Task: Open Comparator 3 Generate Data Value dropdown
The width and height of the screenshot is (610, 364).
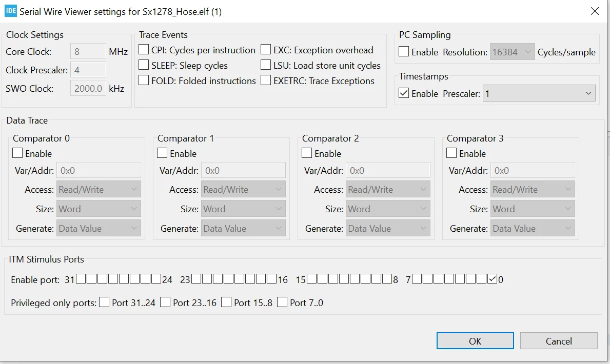Action: tap(533, 228)
